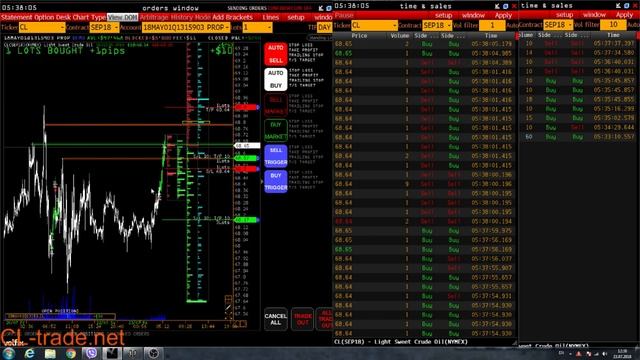Expand the Ticker CL dropdown in orders window
Viewport: 640px width, 360px height.
[x=42, y=27]
